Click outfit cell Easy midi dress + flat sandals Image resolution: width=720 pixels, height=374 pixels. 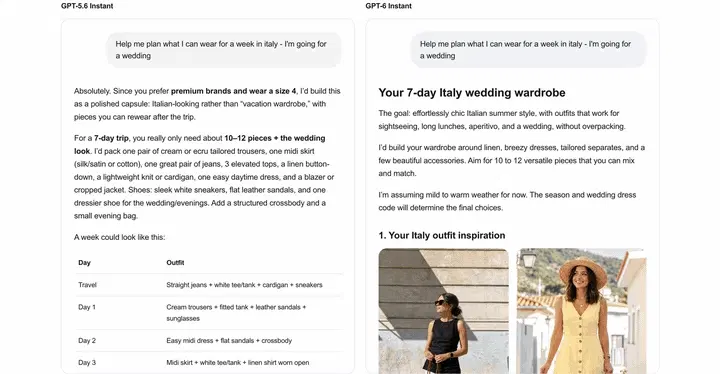pos(229,340)
